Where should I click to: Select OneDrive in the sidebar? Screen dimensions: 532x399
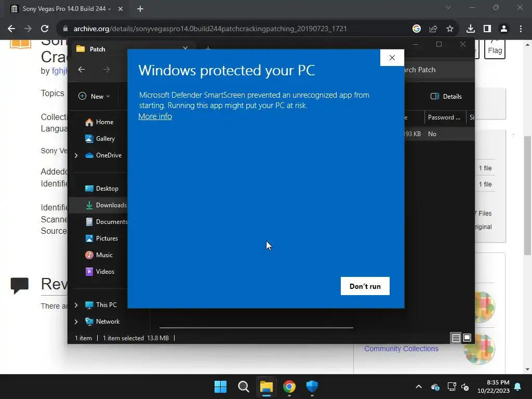(109, 155)
